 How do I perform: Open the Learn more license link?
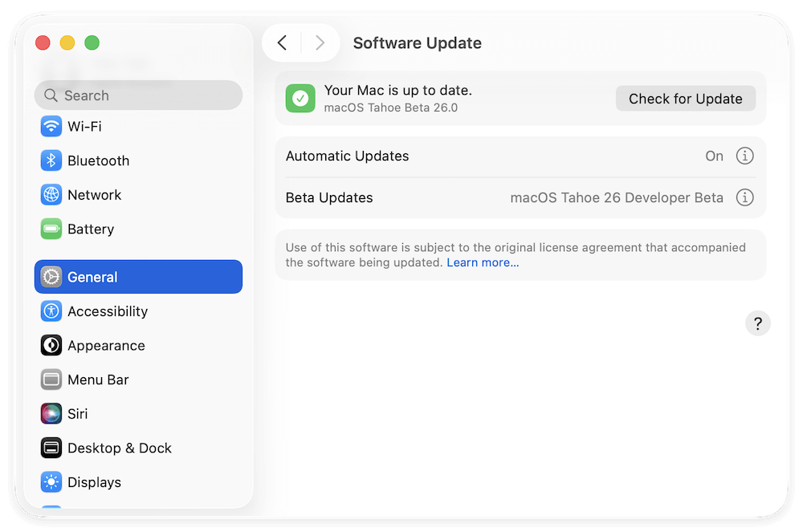pyautogui.click(x=483, y=262)
